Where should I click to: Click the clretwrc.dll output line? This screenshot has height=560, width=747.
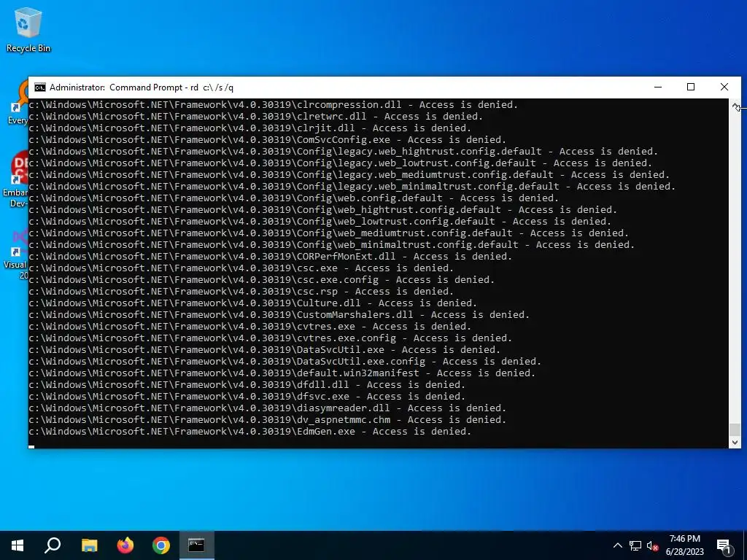point(256,116)
